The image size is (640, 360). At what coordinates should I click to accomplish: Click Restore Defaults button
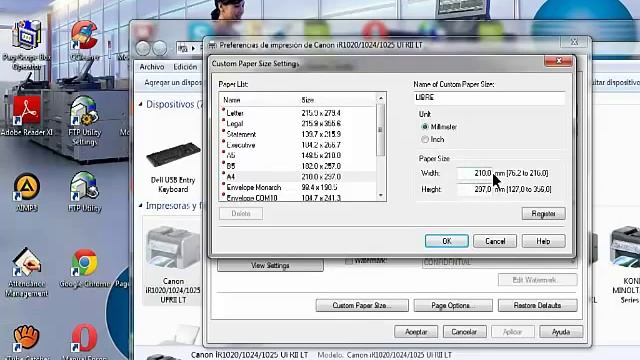(538, 305)
